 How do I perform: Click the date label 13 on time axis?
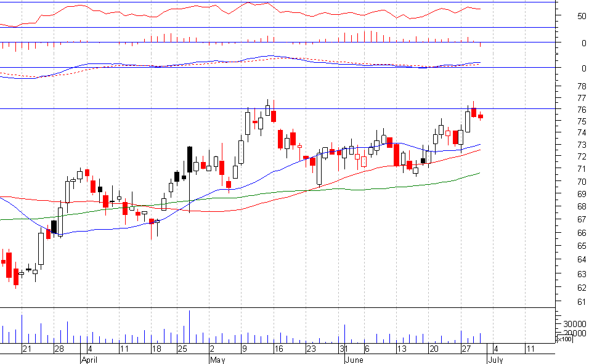402,349
